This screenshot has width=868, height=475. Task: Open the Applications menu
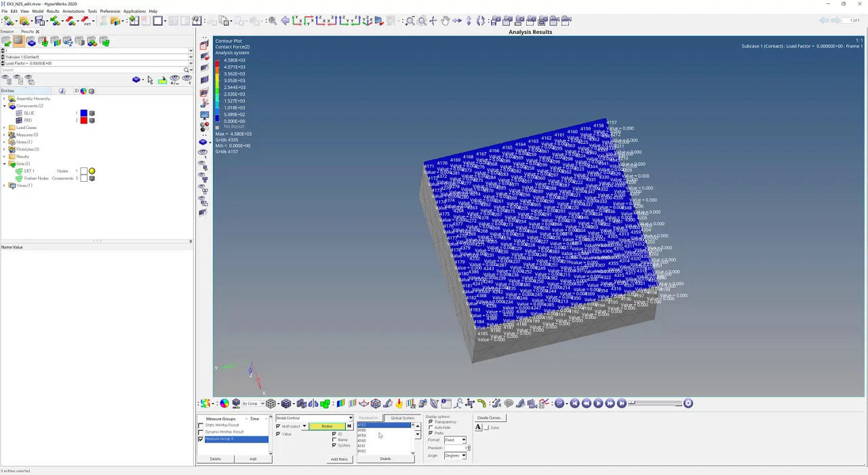tap(134, 11)
